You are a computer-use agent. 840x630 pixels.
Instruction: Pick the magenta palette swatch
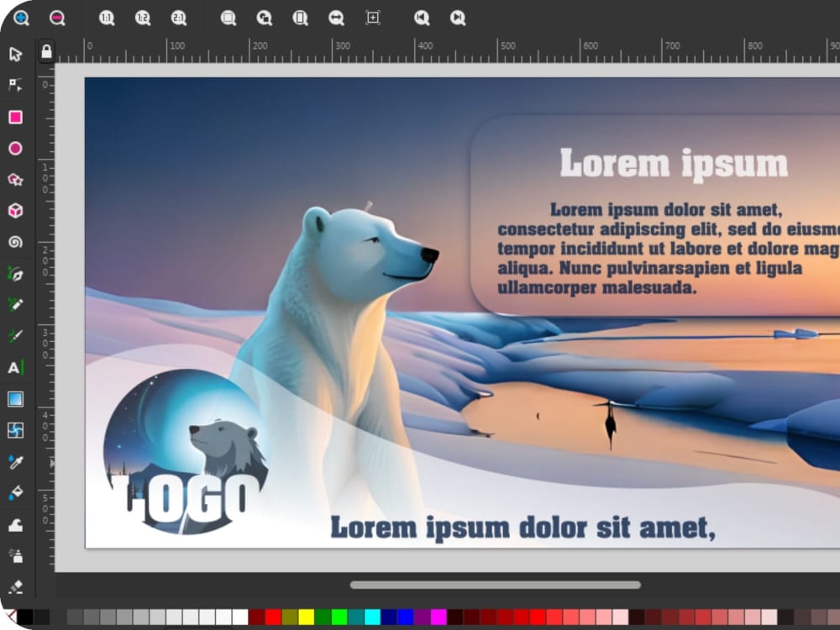click(438, 617)
